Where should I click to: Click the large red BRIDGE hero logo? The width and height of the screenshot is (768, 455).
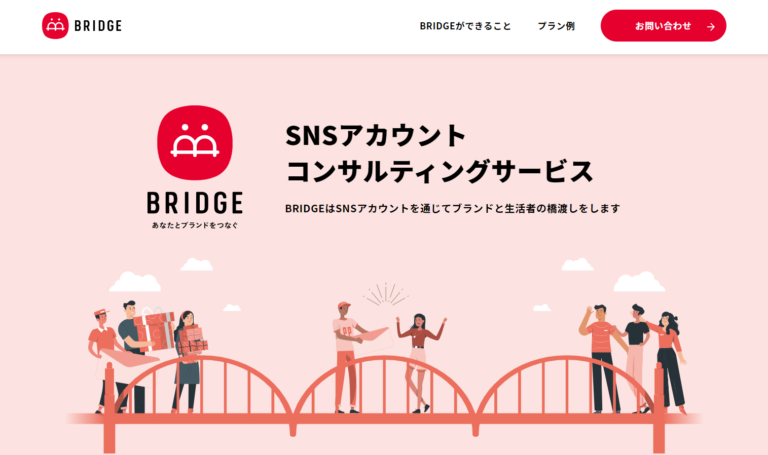[x=194, y=143]
